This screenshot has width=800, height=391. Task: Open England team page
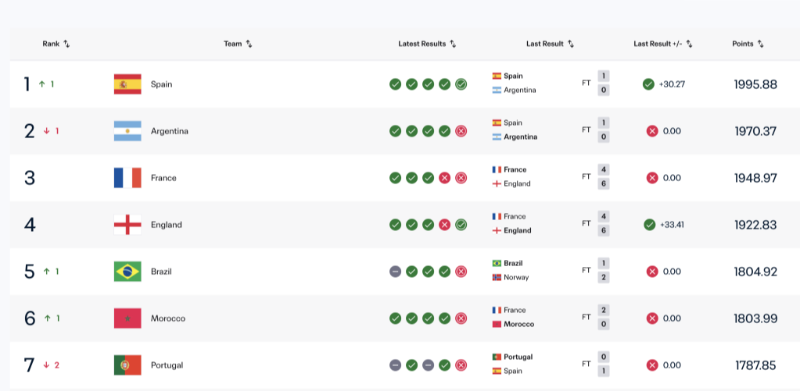pos(166,225)
